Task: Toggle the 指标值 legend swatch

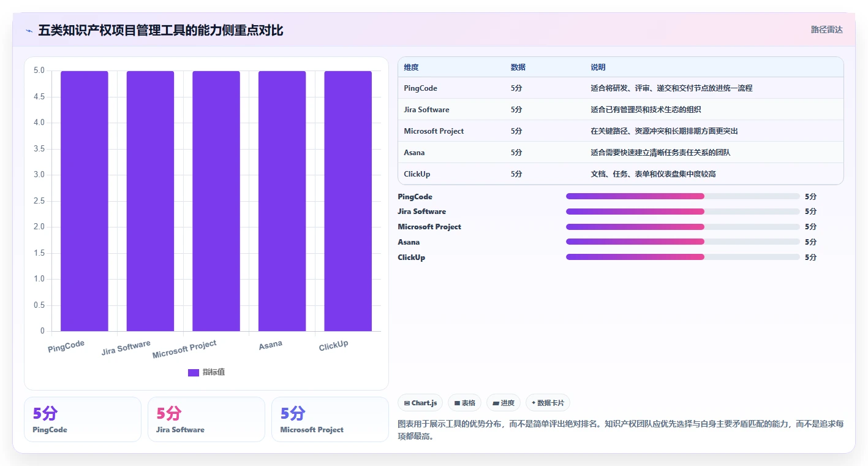Action: pos(193,372)
